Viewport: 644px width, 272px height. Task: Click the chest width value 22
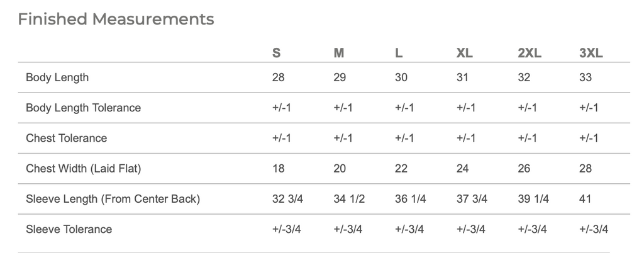(401, 169)
